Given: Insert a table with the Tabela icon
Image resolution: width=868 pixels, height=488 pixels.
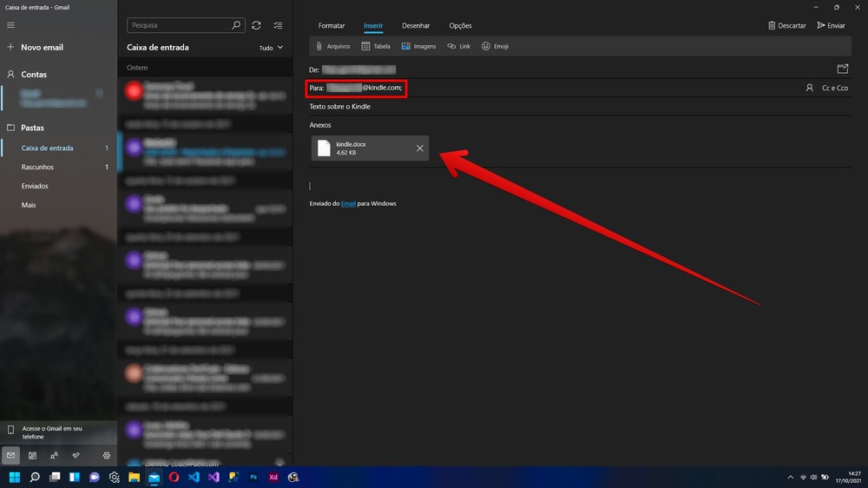Looking at the screenshot, I should [x=366, y=46].
